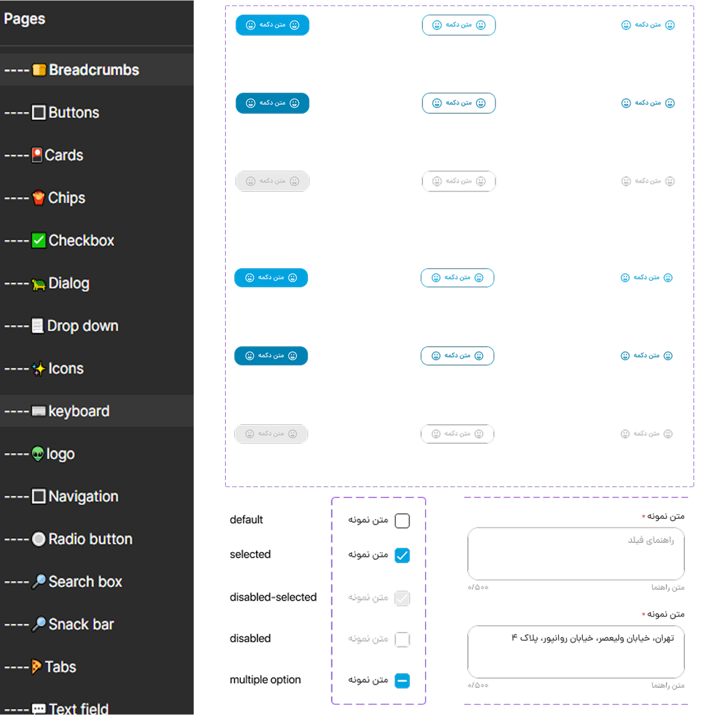Go to the Radio button page
This screenshot has width=728, height=715.
coord(90,539)
